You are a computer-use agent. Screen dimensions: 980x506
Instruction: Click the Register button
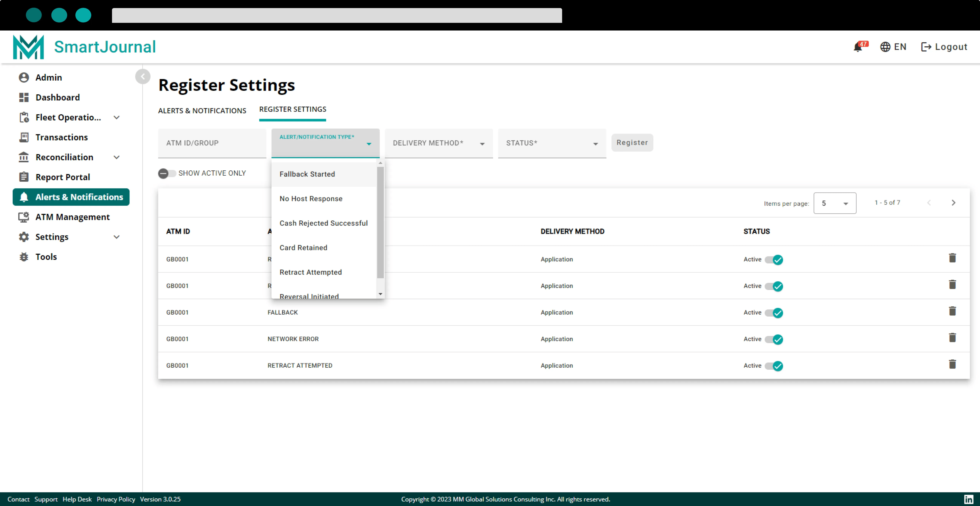[x=632, y=143]
